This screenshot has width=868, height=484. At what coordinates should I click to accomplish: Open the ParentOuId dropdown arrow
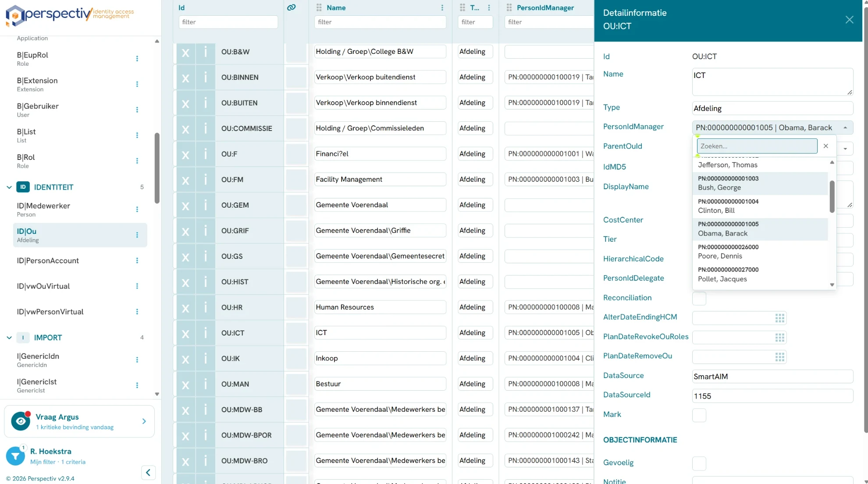845,148
